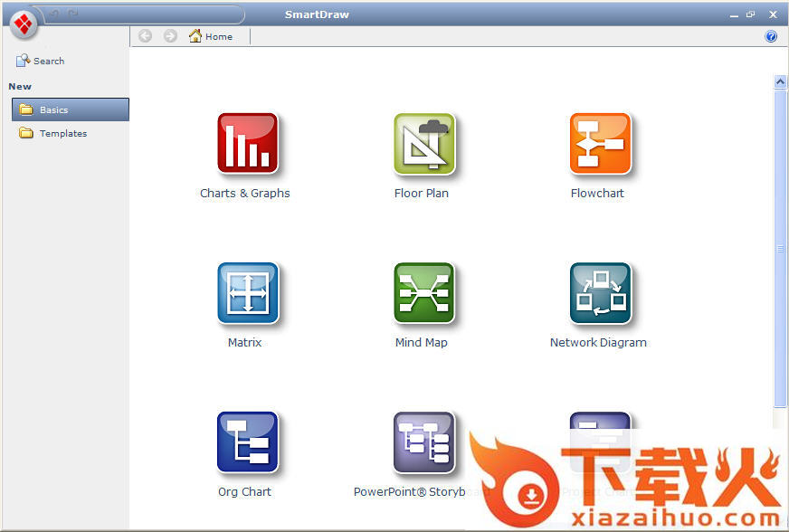Image resolution: width=789 pixels, height=532 pixels.
Task: Open the Network Diagram icon
Action: coord(600,293)
